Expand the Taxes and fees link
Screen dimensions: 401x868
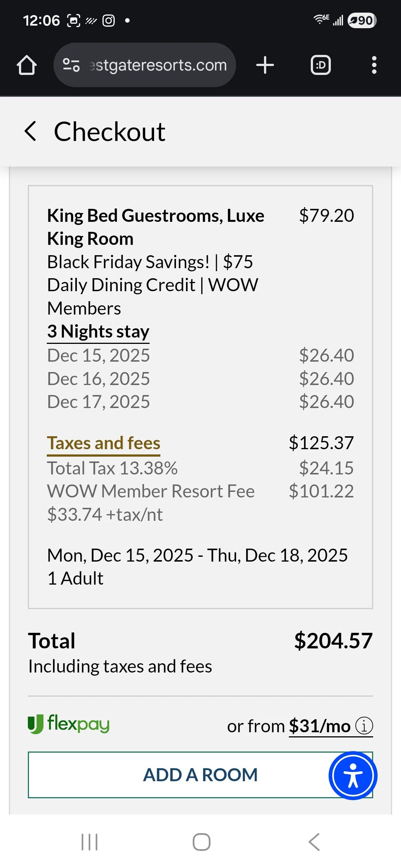click(x=104, y=443)
